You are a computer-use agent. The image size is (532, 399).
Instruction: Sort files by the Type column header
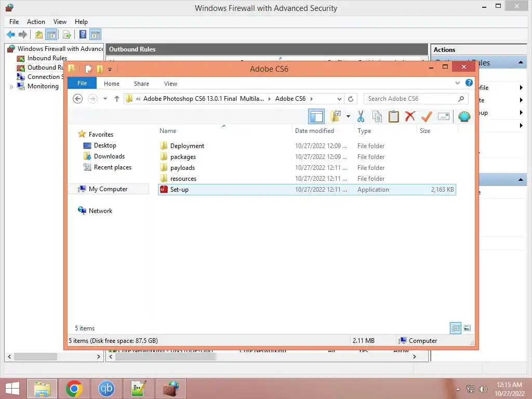385,131
